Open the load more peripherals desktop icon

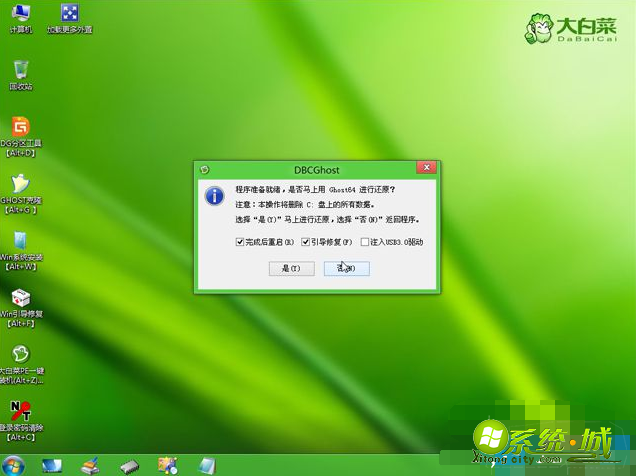pyautogui.click(x=70, y=18)
